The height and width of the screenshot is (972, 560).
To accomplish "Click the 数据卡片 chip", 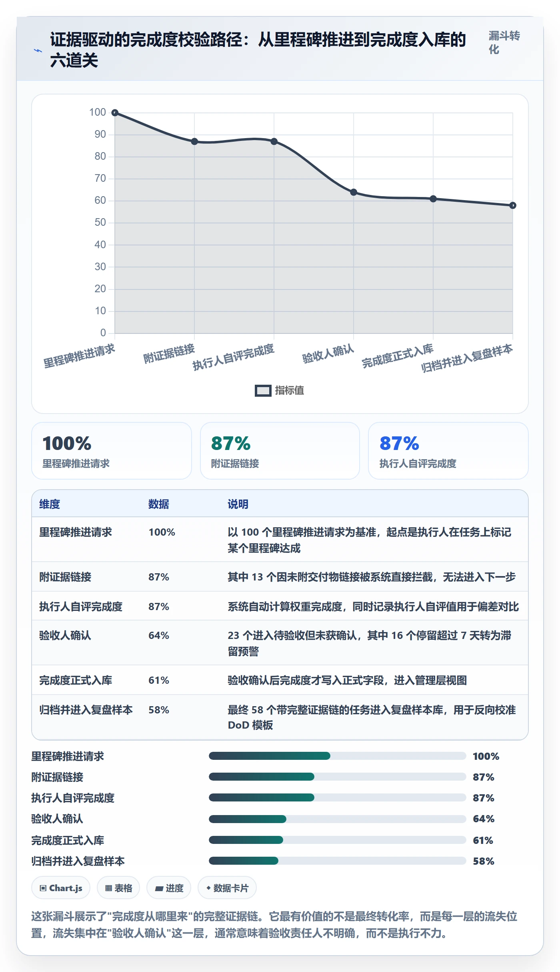I will pyautogui.click(x=227, y=888).
